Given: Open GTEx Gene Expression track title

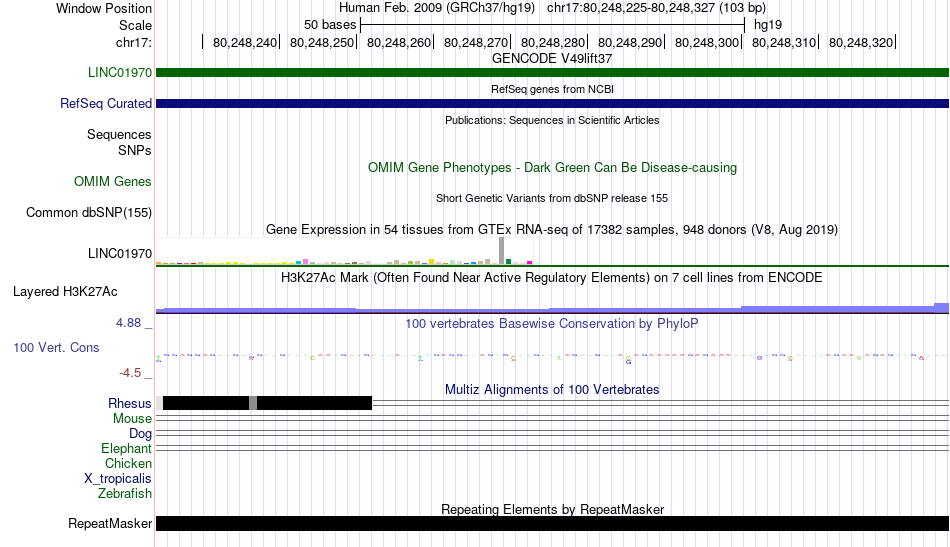Looking at the screenshot, I should 552,230.
